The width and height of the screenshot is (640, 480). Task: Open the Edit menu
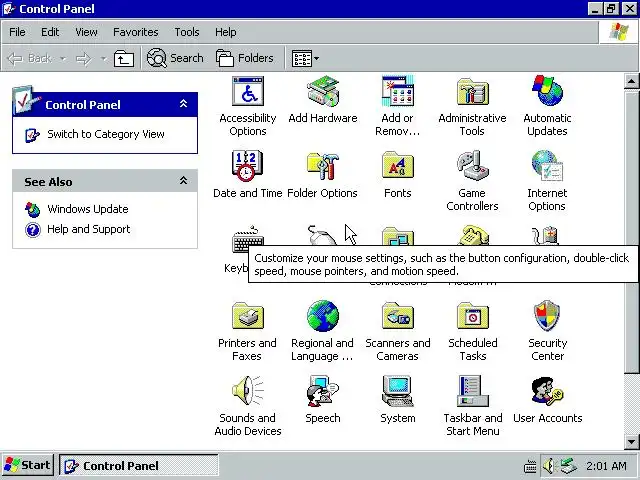point(50,32)
